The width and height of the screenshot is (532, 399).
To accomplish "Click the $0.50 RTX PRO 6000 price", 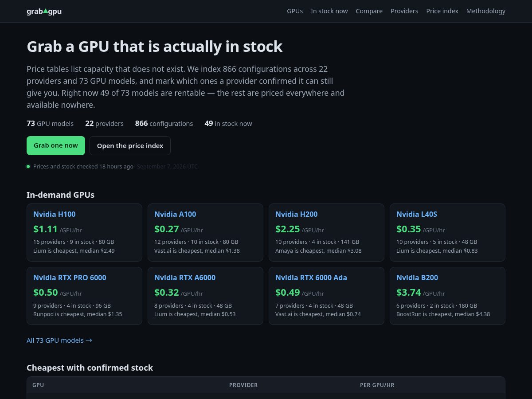I will click(x=46, y=293).
